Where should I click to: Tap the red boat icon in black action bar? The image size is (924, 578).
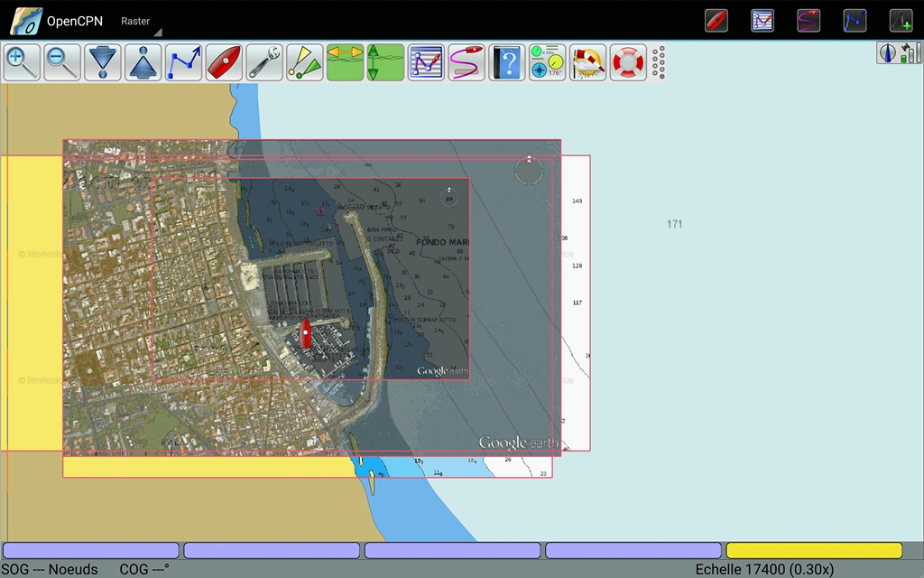tap(716, 21)
